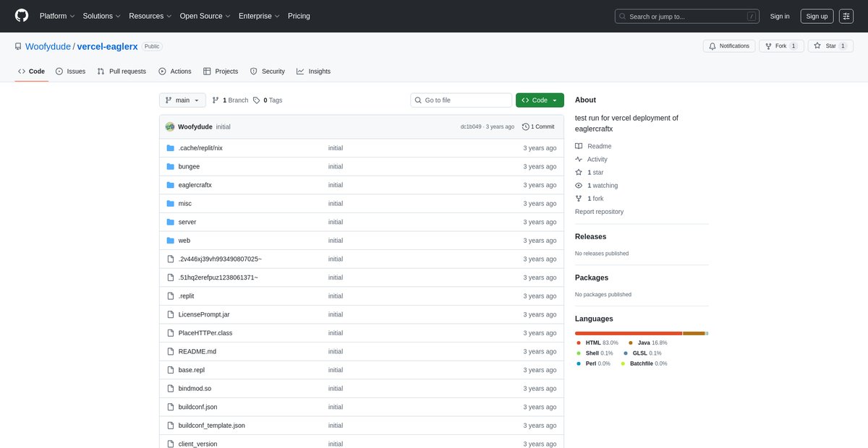
Task: Open the main branch selector dropdown
Action: coord(182,100)
